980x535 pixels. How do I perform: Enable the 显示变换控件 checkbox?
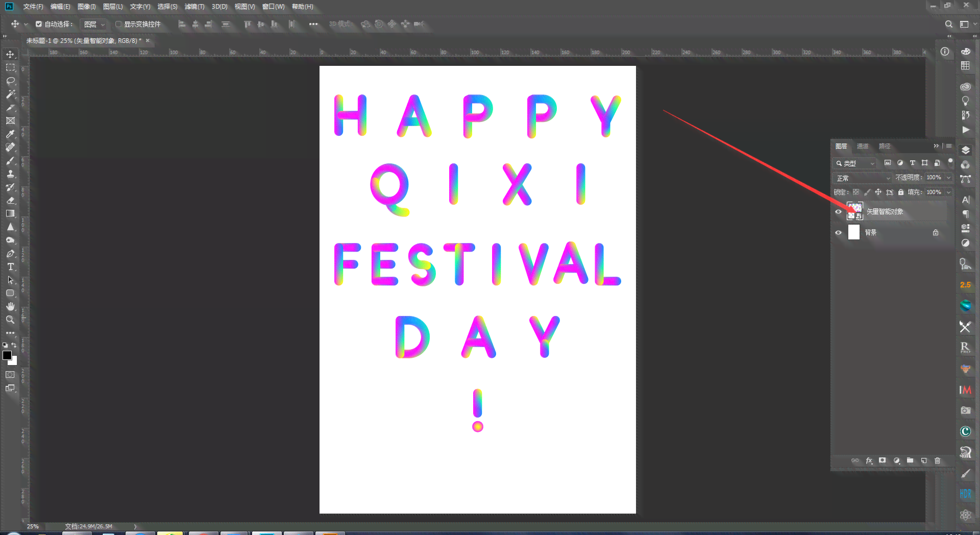[x=118, y=24]
